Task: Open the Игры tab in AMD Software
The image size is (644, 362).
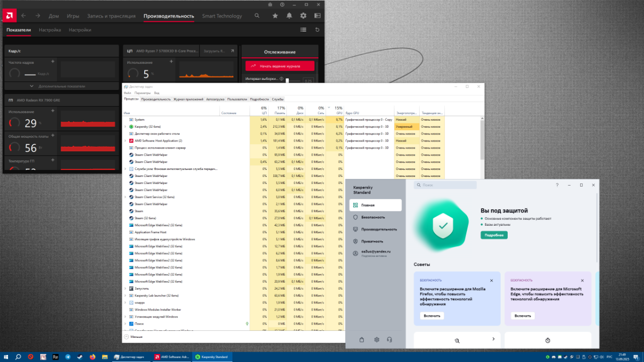Action: coord(73,16)
